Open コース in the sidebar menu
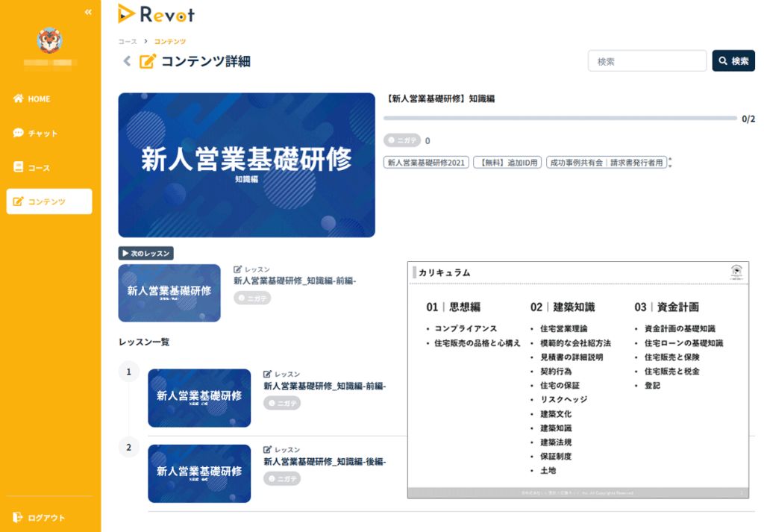Image resolution: width=764 pixels, height=532 pixels. coord(39,168)
